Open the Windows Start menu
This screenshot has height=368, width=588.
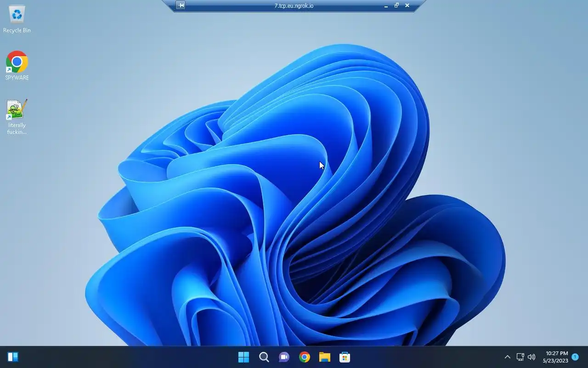(x=243, y=357)
